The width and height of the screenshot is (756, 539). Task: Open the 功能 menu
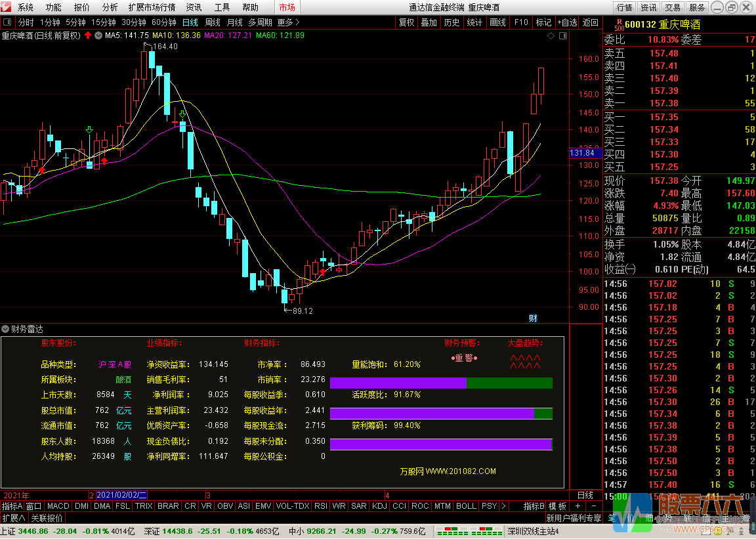coord(54,7)
